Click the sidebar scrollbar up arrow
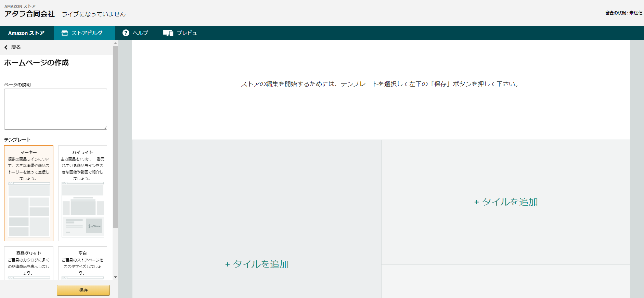 (x=115, y=43)
